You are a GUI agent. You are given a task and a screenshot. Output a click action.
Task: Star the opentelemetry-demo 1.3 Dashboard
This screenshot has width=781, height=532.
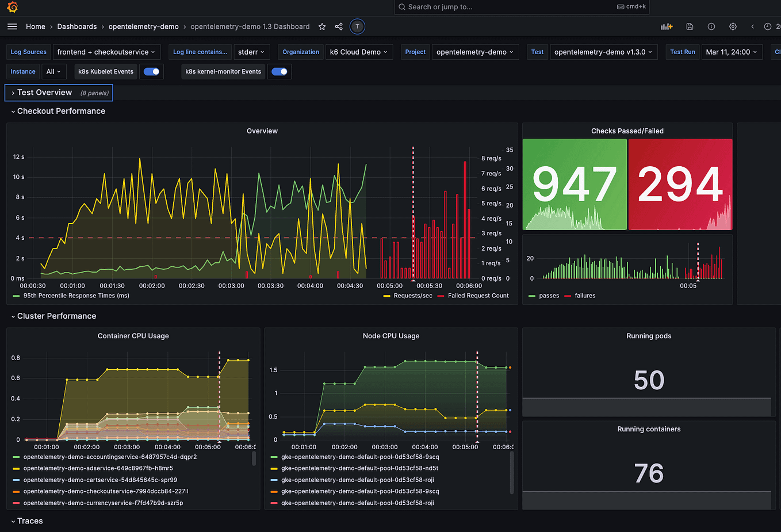point(321,26)
